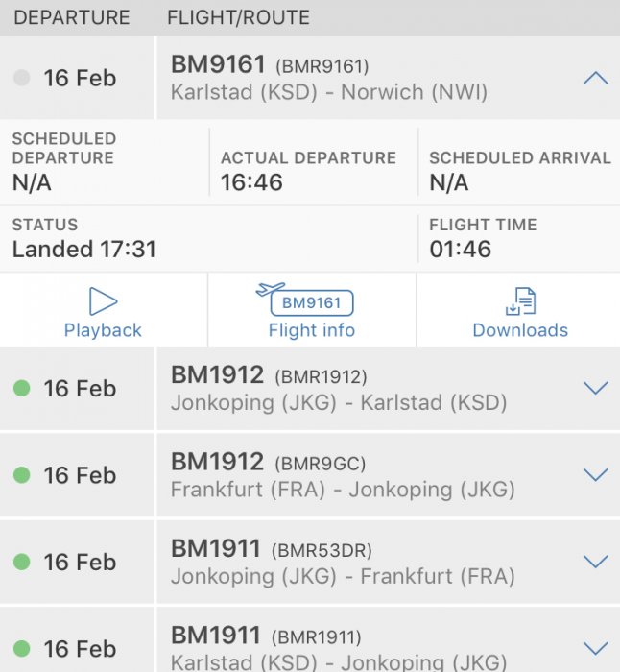Click green dot for Frankfurt - Jonkoping flight
The height and width of the screenshot is (672, 620).
click(x=22, y=475)
